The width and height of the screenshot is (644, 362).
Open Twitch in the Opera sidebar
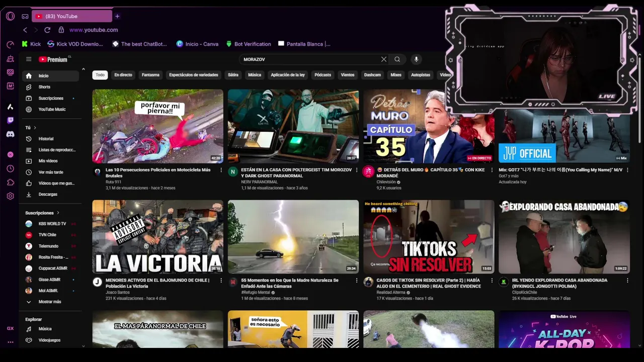coord(10,120)
